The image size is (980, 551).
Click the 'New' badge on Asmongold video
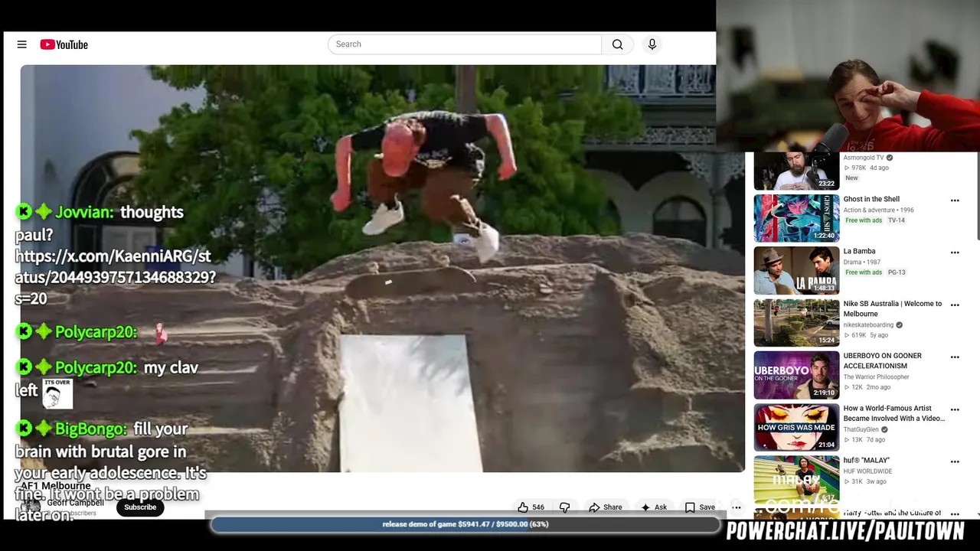click(851, 178)
